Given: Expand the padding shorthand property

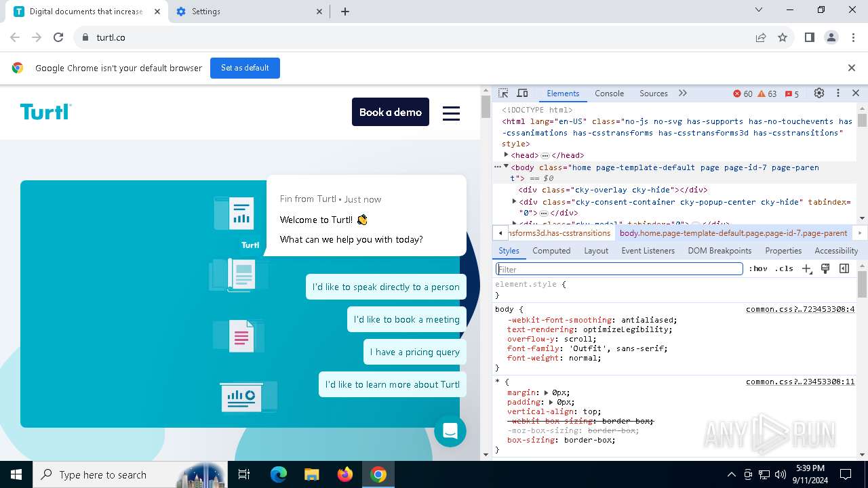Looking at the screenshot, I should pyautogui.click(x=551, y=402).
